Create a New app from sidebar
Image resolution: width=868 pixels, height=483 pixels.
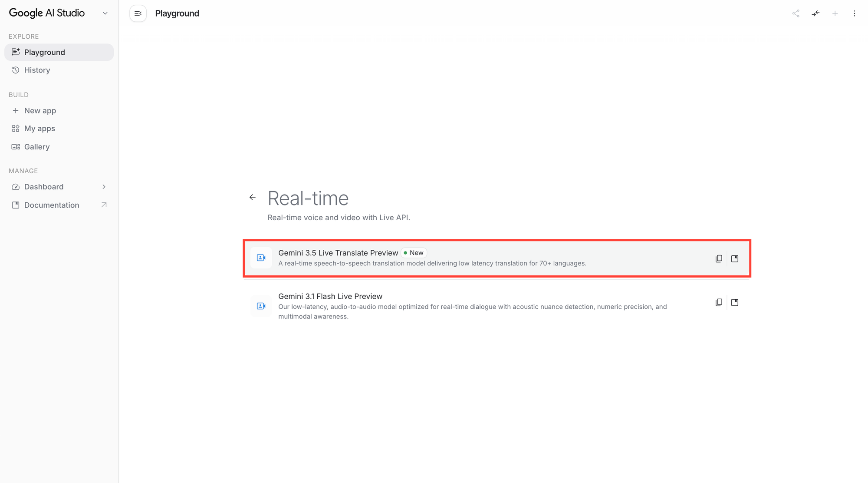pos(59,110)
